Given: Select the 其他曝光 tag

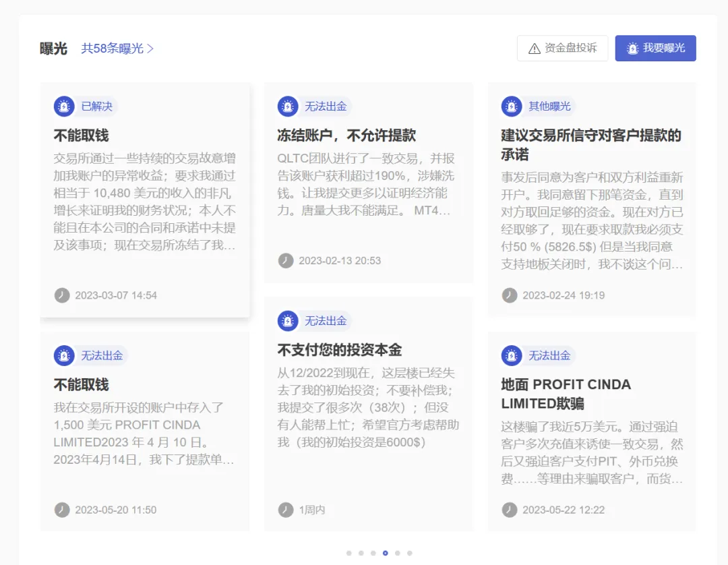Looking at the screenshot, I should [x=549, y=107].
